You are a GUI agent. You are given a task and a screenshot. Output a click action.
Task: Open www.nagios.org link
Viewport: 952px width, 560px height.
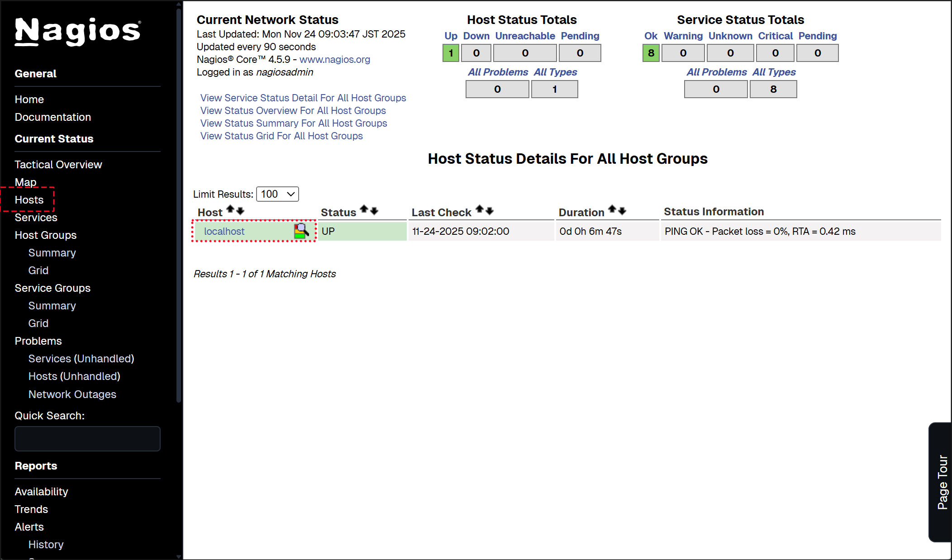[x=334, y=59]
